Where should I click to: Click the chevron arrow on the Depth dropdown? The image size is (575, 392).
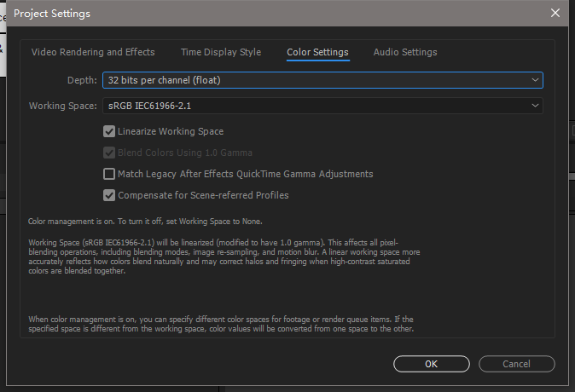tap(535, 80)
